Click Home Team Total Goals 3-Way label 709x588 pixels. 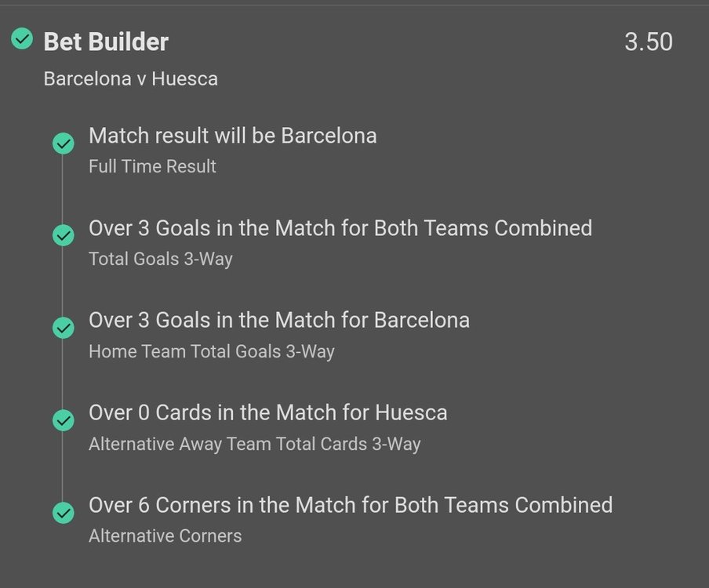211,351
